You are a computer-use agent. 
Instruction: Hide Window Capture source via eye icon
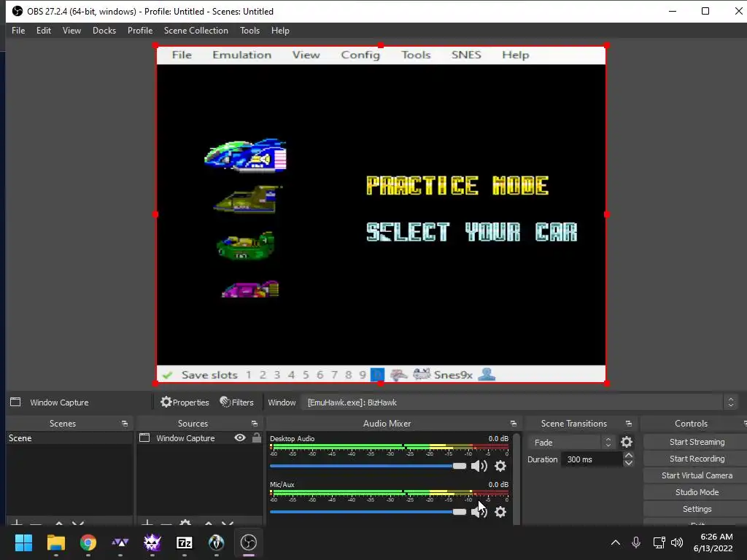tap(240, 437)
